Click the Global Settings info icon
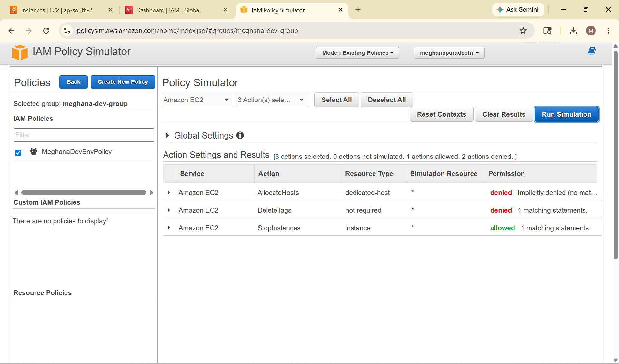This screenshot has height=364, width=619. [240, 135]
